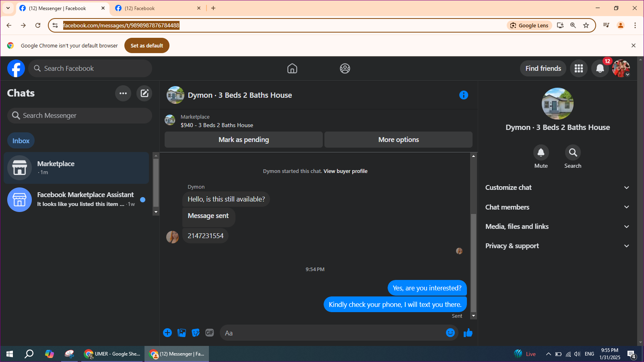Viewport: 644px width, 362px height.
Task: Click the Search Messenger field
Action: tap(80, 115)
